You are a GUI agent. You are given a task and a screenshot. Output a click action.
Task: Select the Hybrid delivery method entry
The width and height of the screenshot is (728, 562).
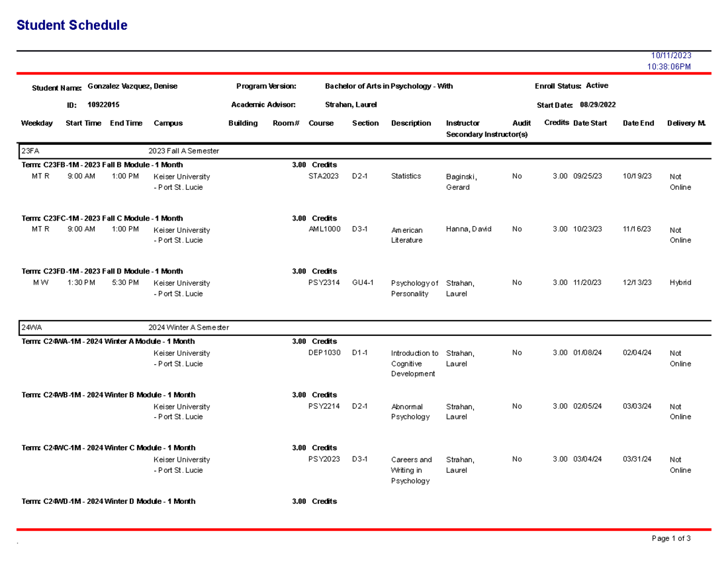681,283
